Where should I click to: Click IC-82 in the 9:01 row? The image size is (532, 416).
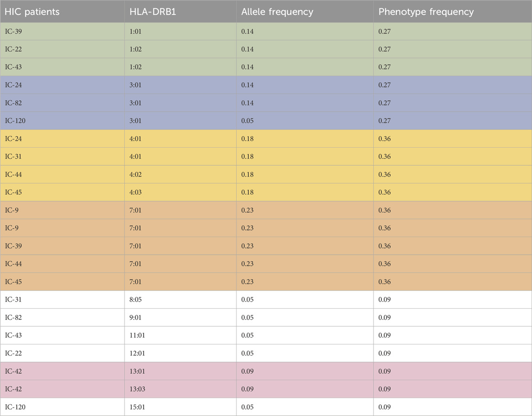coord(13,317)
